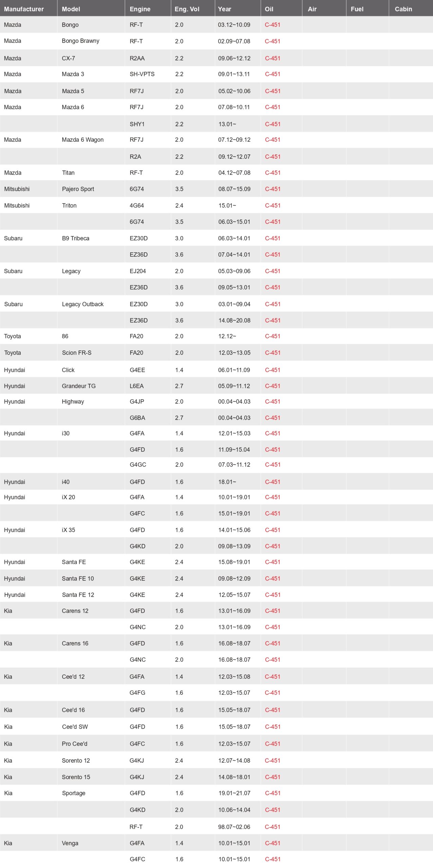Image resolution: width=433 pixels, height=868 pixels.
Task: Click the Air column header
Action: coord(312,9)
